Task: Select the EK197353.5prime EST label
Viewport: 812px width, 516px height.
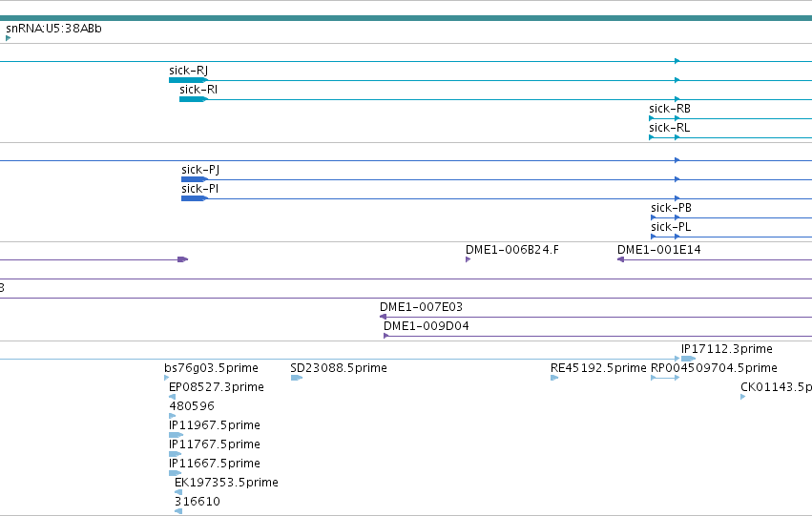Action: 226,483
